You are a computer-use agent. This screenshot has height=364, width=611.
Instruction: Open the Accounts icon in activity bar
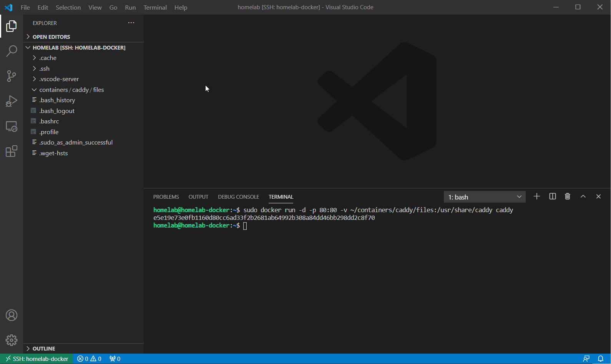click(12, 316)
